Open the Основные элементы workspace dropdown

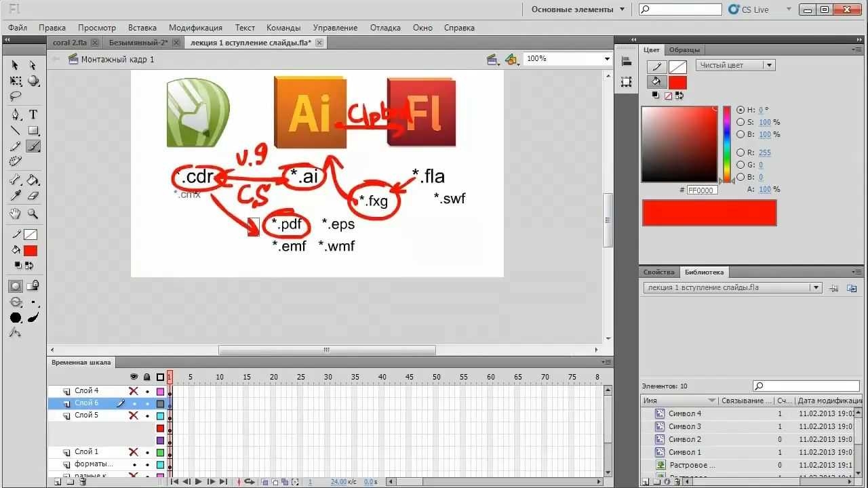tap(578, 9)
